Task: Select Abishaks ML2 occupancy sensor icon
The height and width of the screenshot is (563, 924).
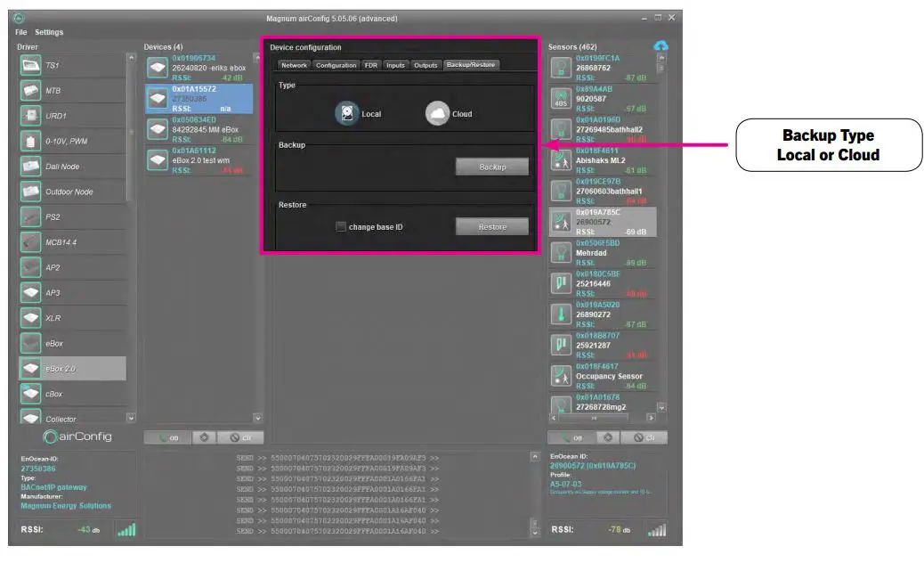Action: pos(561,160)
